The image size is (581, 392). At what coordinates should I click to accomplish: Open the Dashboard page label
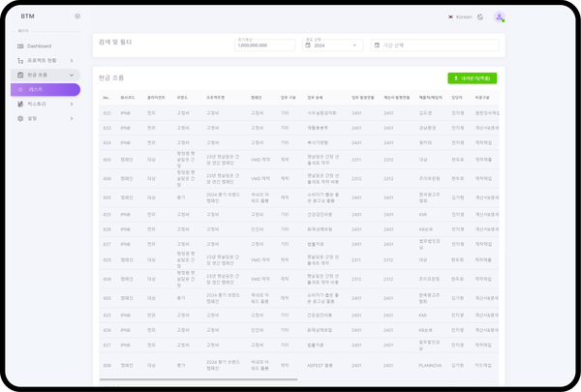[x=40, y=45]
